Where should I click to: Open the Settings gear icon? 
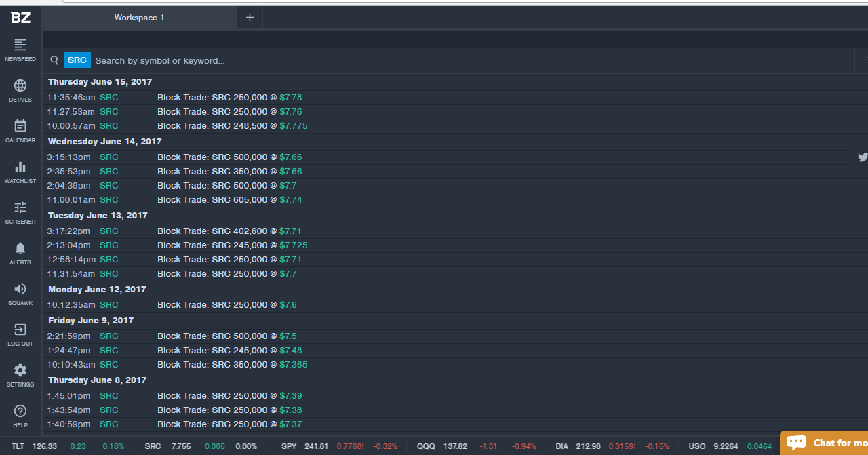[20, 370]
